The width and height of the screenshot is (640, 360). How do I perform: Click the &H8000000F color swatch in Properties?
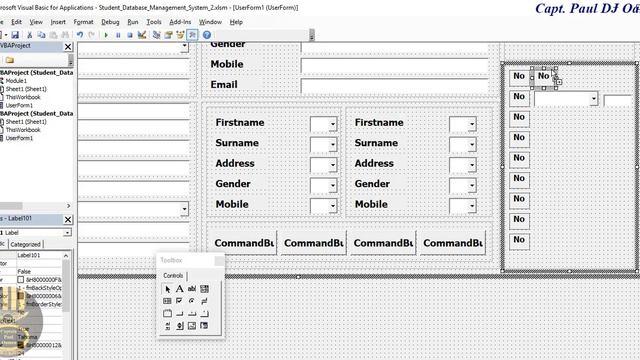[21, 280]
